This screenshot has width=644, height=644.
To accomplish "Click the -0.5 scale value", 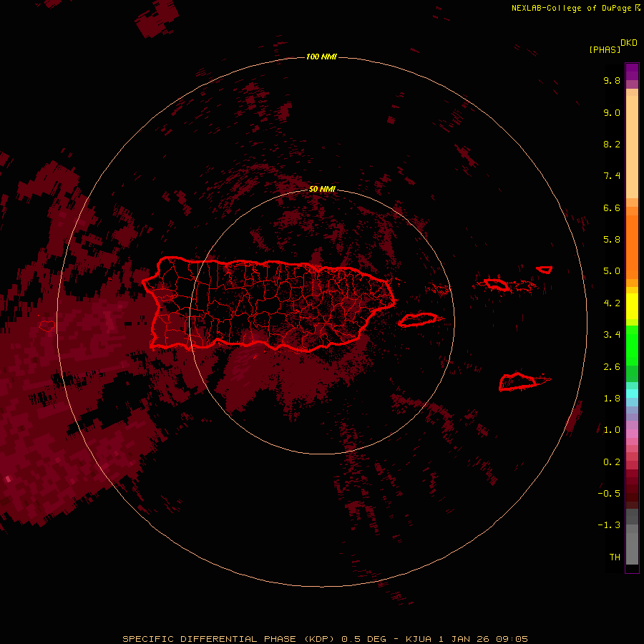I will tap(609, 494).
